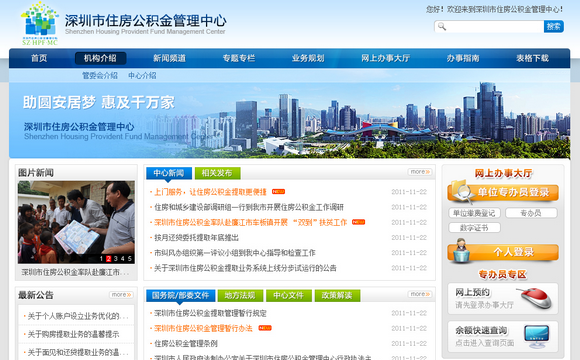Click photo caption 深圳市住房公积金军队赴廉江市
Image resolution: width=580 pixels, height=360 pixels.
(75, 272)
